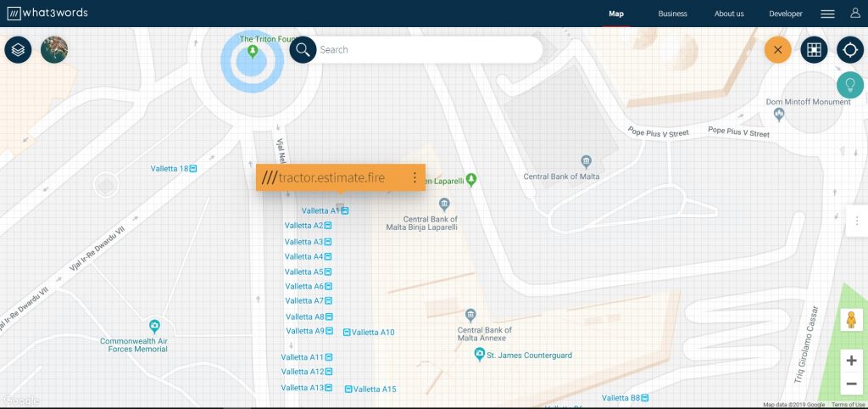Open the map layers button
The height and width of the screenshot is (409, 868).
[x=19, y=50]
